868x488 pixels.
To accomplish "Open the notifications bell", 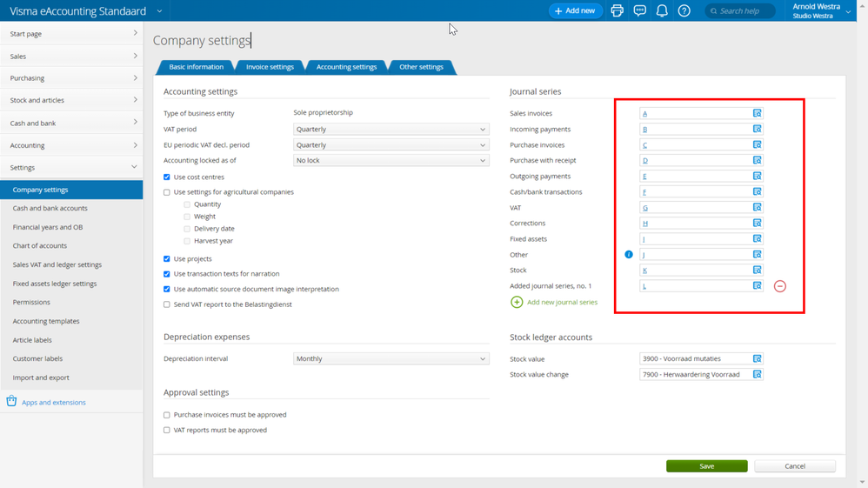I will point(662,11).
